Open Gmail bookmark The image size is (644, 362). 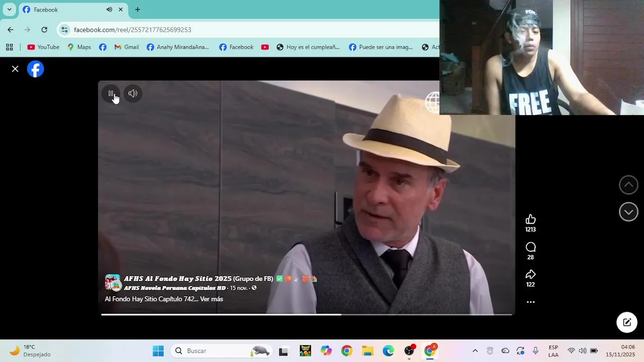coord(126,47)
